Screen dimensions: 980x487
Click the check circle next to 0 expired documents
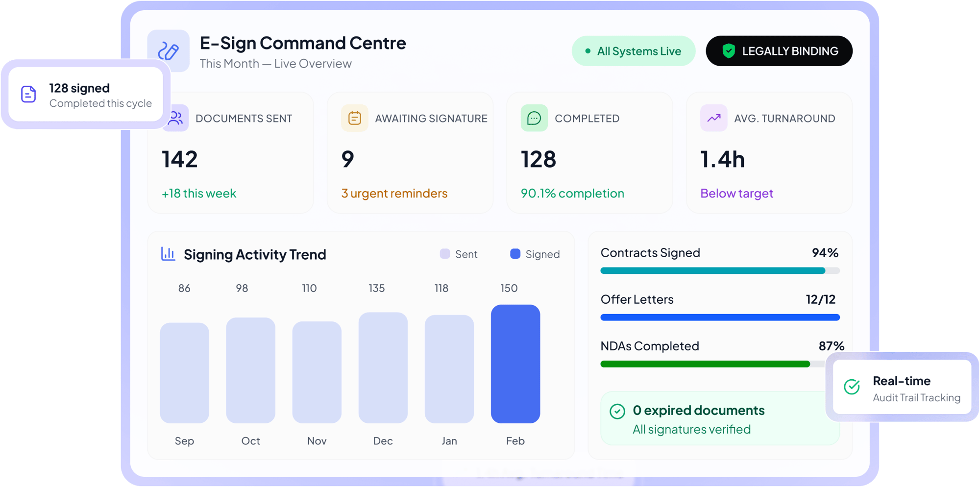coord(617,411)
